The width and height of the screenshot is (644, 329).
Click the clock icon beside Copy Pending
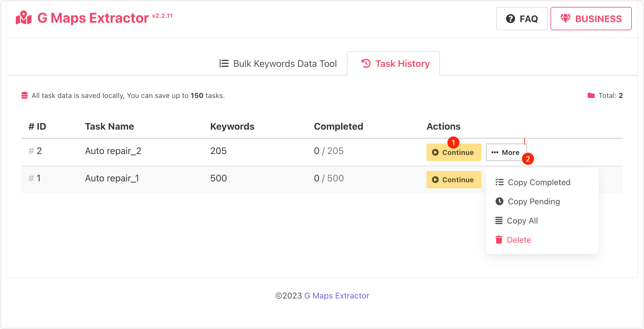(x=499, y=201)
